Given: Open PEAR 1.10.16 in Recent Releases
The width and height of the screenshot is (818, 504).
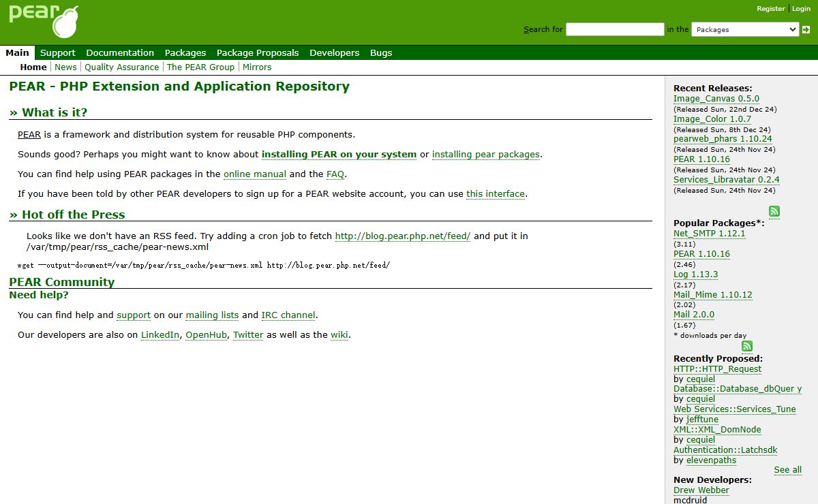Looking at the screenshot, I should 701,159.
